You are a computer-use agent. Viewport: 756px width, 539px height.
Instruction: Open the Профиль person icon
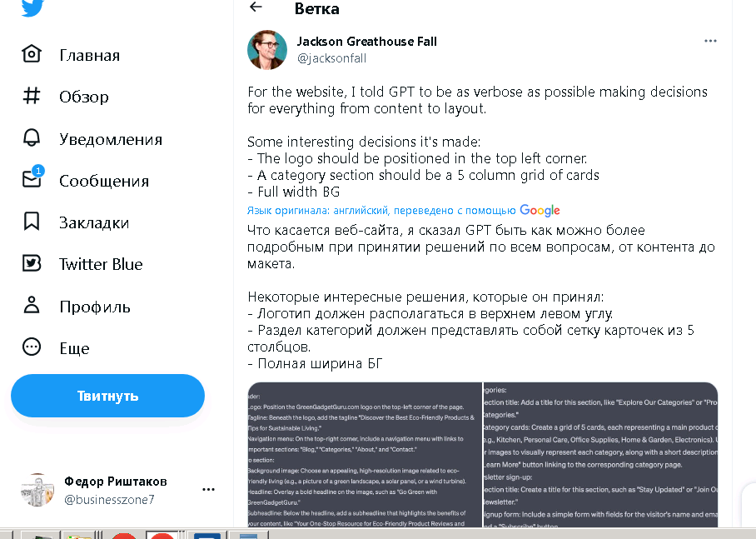(x=32, y=306)
